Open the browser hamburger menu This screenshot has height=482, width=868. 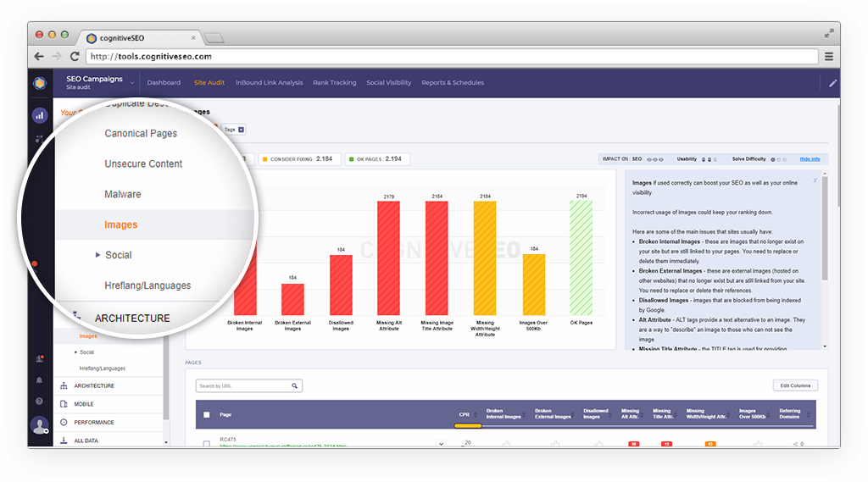point(829,57)
